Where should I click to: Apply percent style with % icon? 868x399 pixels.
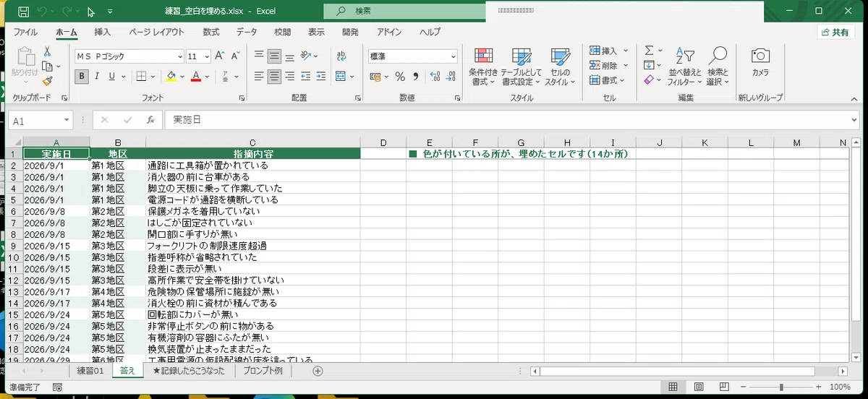coord(400,77)
